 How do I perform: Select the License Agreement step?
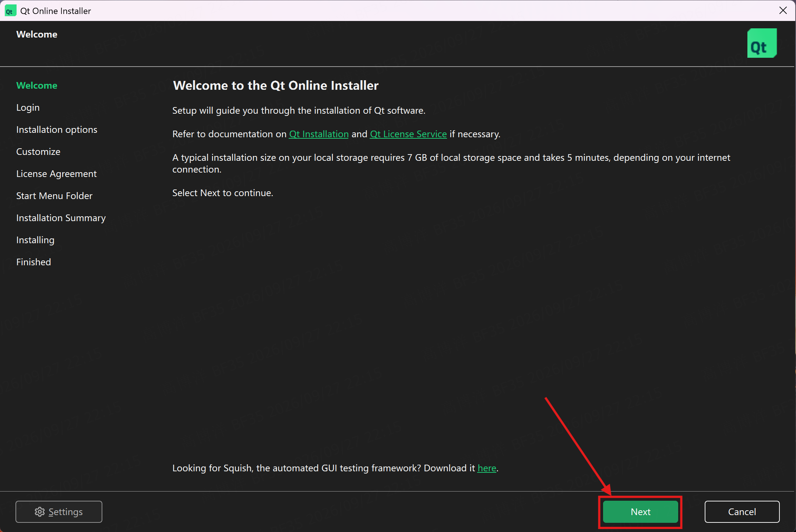[56, 174]
